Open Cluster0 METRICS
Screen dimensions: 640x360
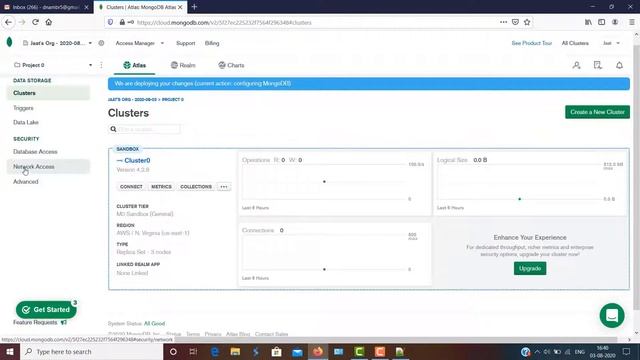[161, 187]
